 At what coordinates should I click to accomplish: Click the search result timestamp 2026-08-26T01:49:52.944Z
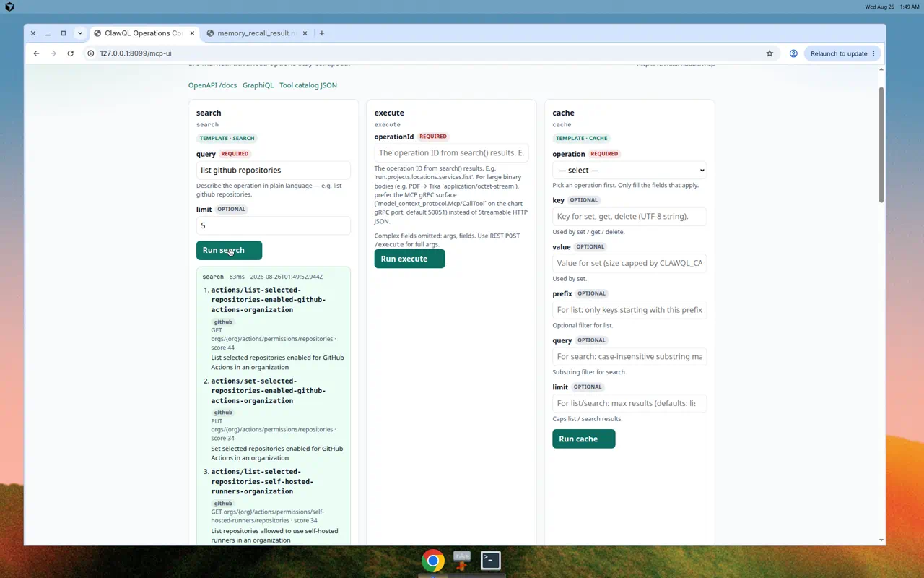[x=286, y=277]
